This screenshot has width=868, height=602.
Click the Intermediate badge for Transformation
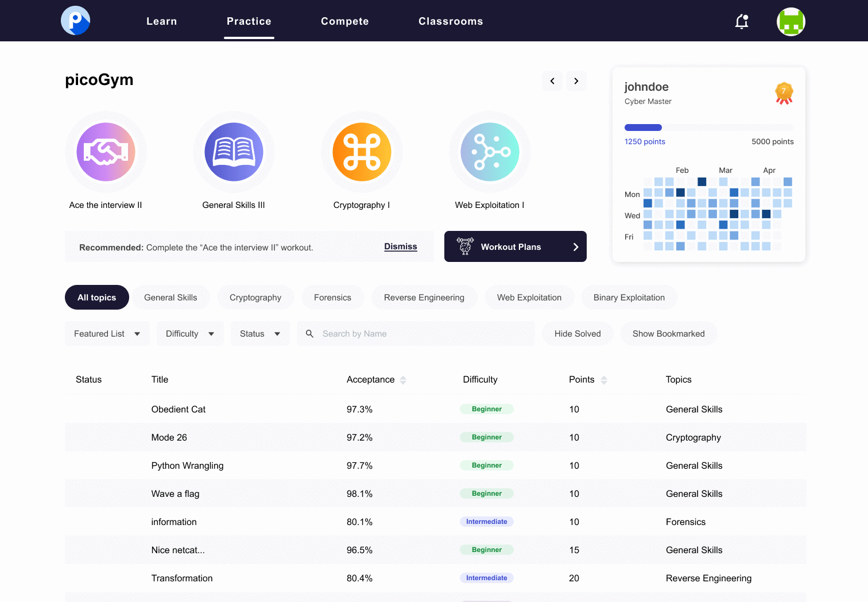(x=487, y=578)
